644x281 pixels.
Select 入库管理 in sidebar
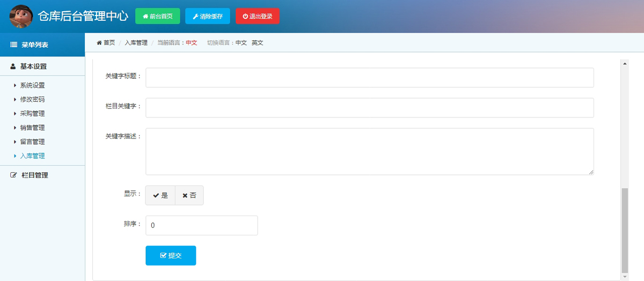(x=32, y=156)
